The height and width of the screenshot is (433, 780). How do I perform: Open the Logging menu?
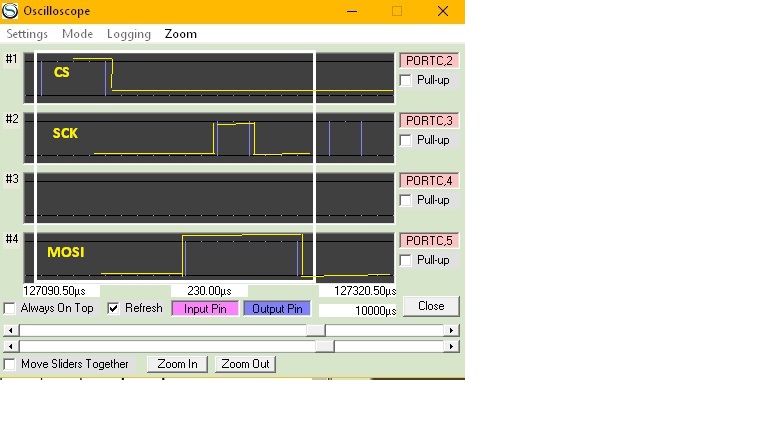pyautogui.click(x=128, y=34)
